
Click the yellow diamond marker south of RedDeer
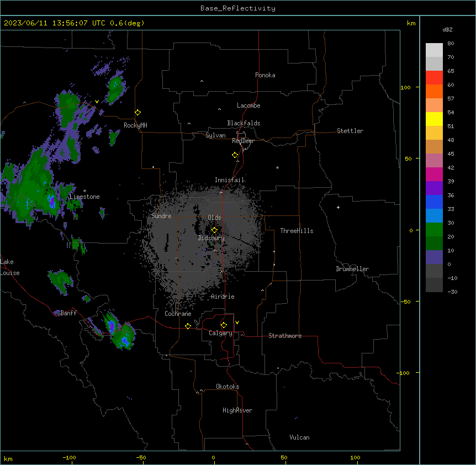pos(235,155)
